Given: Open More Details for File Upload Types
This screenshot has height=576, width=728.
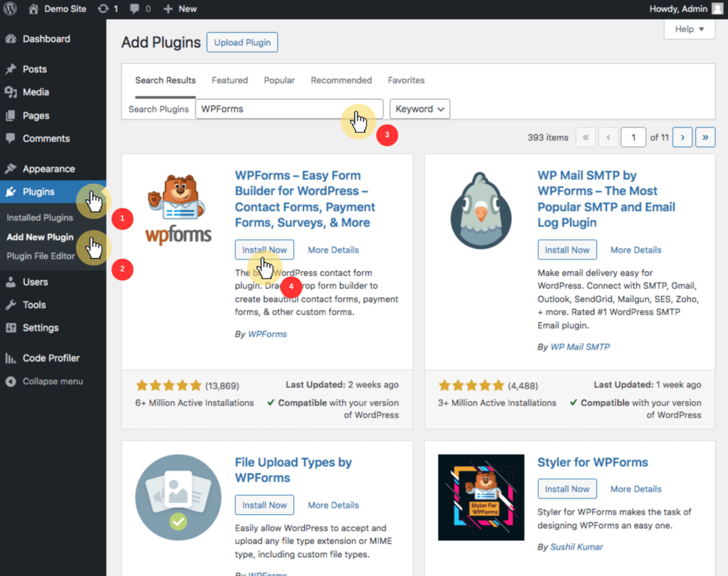Looking at the screenshot, I should click(x=333, y=505).
